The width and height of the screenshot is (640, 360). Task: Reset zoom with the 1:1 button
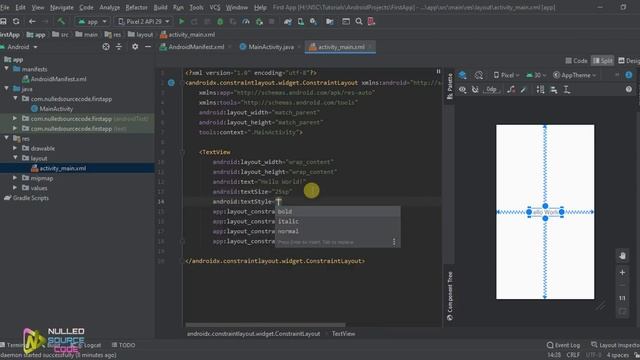(622, 298)
